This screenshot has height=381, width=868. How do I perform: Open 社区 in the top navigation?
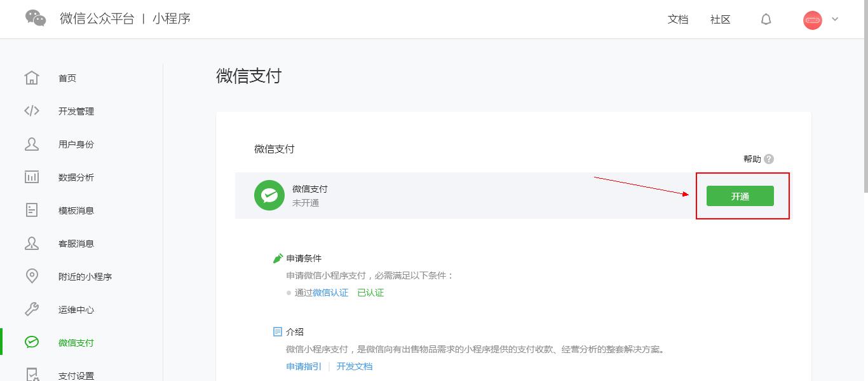(721, 19)
